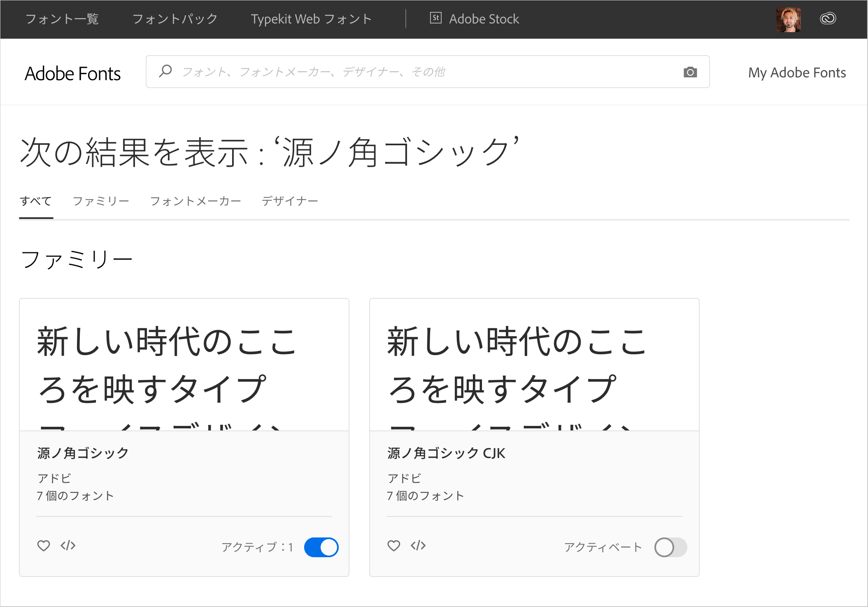Go to the My Adobe Fonts link
The height and width of the screenshot is (607, 868).
pyautogui.click(x=797, y=73)
